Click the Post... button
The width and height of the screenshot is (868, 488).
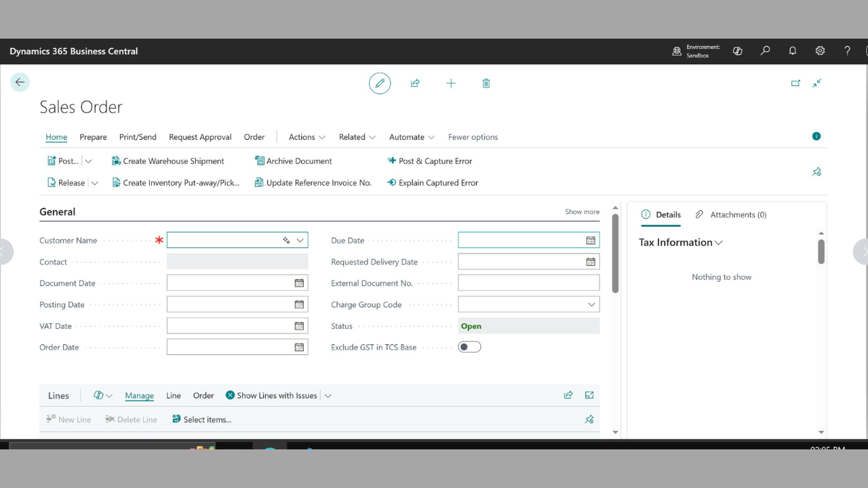pos(63,161)
